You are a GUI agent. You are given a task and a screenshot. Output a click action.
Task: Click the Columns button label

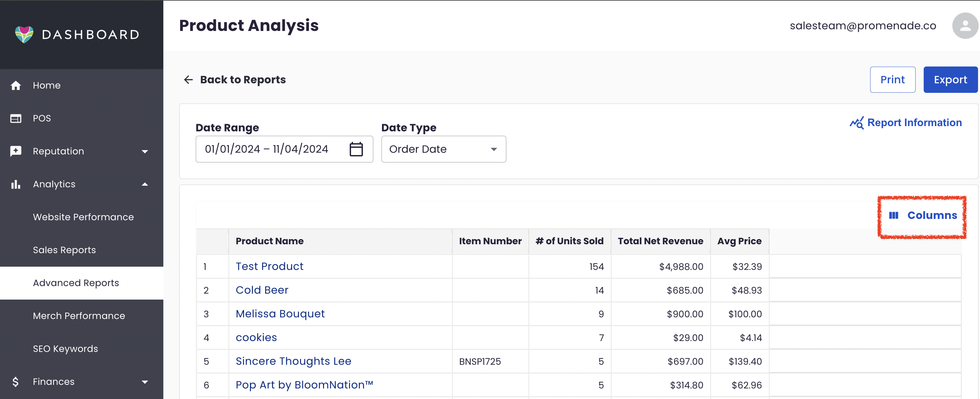(x=932, y=215)
